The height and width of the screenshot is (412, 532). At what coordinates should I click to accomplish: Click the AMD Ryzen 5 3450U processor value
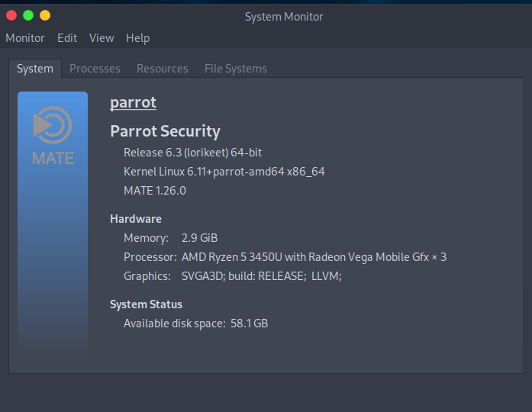pyautogui.click(x=314, y=257)
